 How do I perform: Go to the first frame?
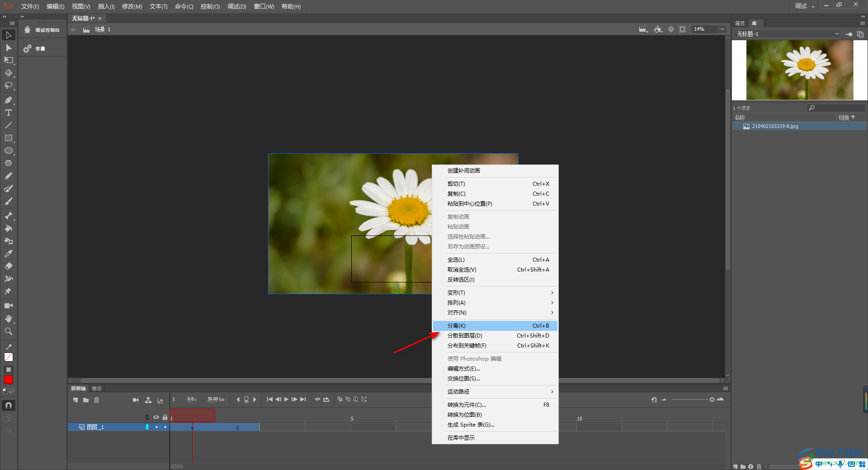[270, 399]
